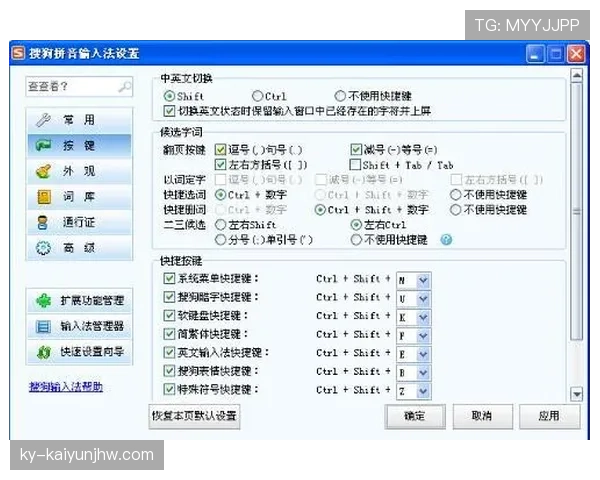Select the Ctrl radio for 中英文切换
The height and width of the screenshot is (480, 600).
(x=257, y=96)
